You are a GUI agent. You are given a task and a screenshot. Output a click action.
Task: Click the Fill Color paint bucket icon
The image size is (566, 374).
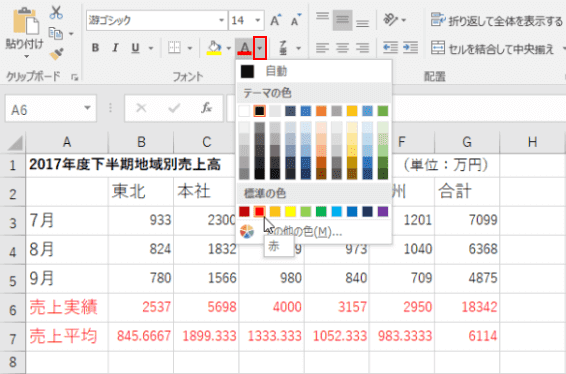click(x=214, y=48)
